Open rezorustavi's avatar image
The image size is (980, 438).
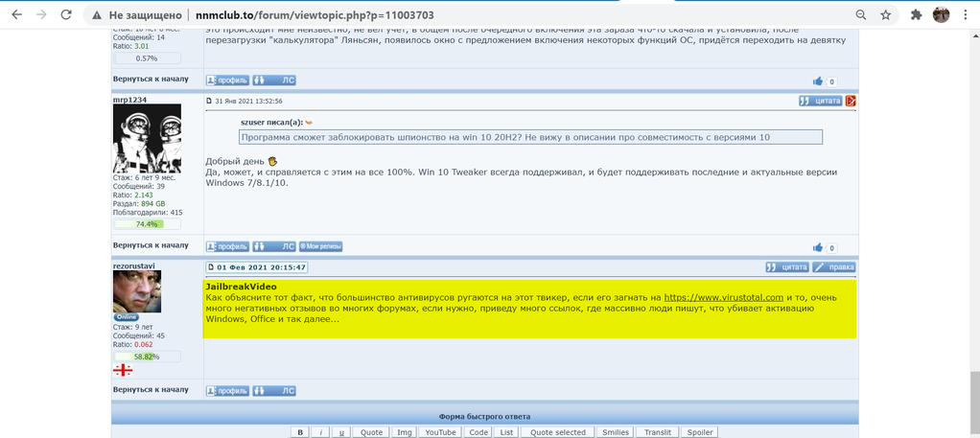click(137, 291)
